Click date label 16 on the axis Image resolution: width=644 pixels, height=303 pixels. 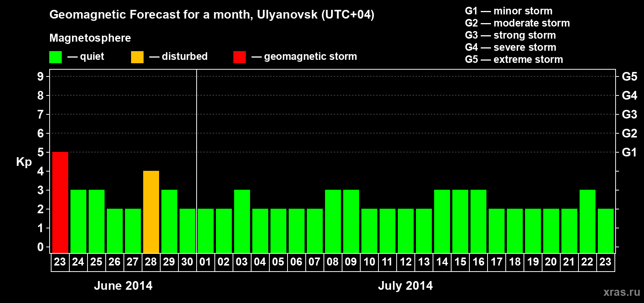478,262
